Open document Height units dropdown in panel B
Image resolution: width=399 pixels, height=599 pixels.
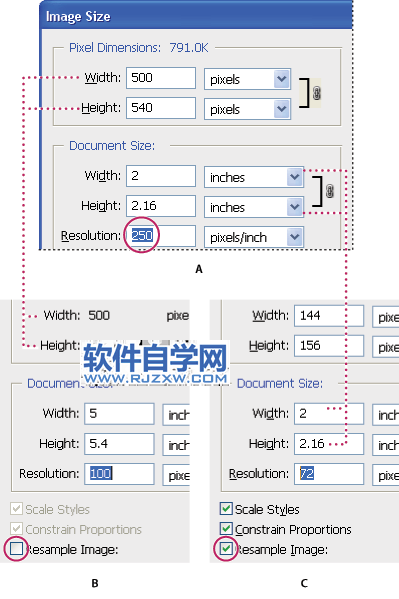176,445
